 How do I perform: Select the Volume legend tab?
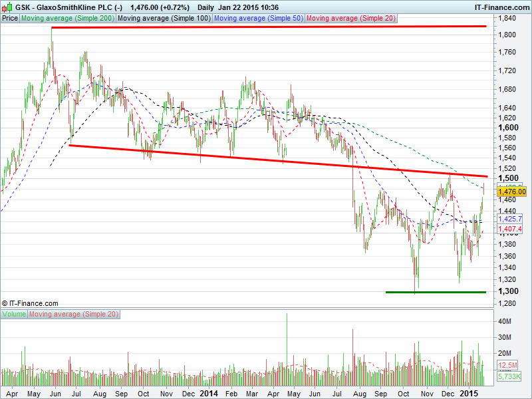(14, 314)
